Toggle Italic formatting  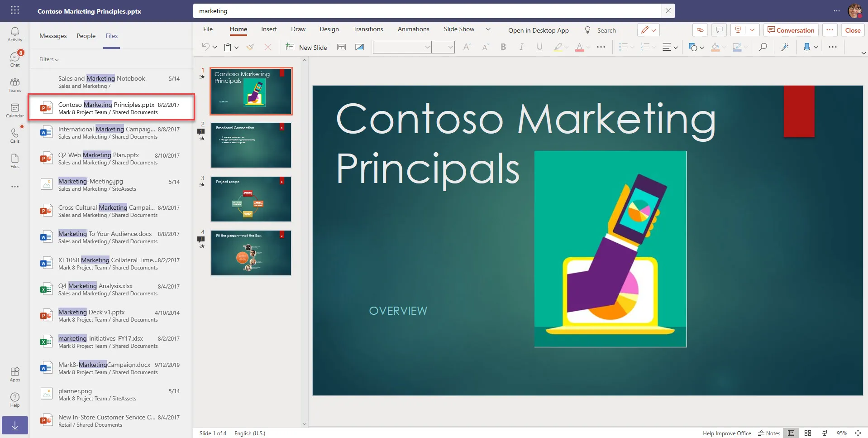tap(521, 47)
